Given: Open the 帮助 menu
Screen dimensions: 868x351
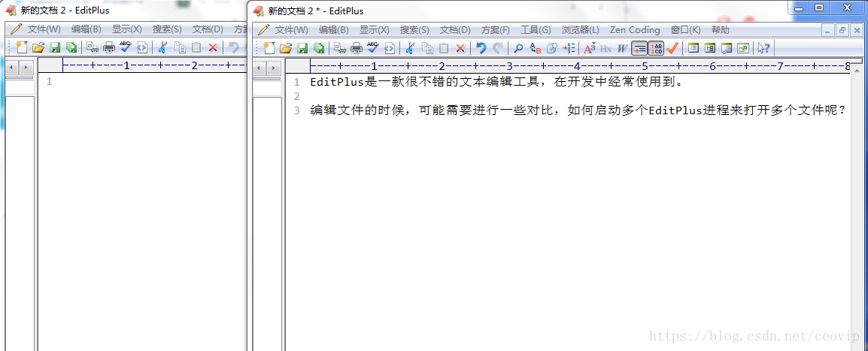Looking at the screenshot, I should (x=720, y=30).
